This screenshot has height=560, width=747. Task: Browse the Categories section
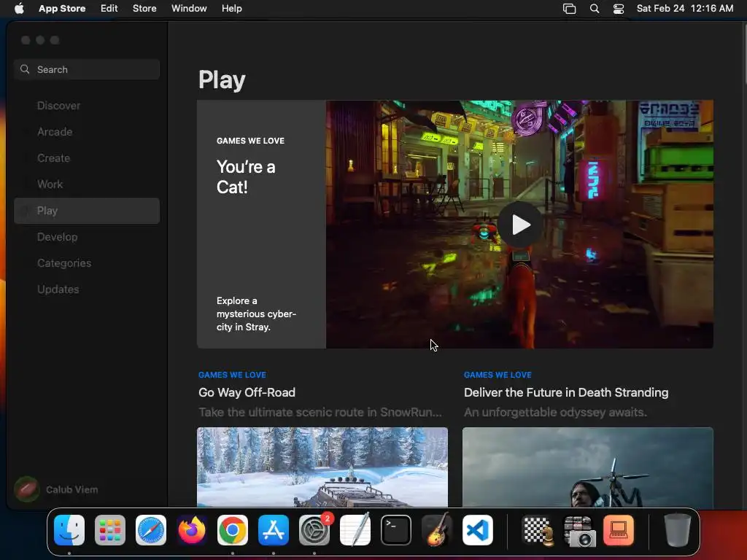click(x=87, y=262)
